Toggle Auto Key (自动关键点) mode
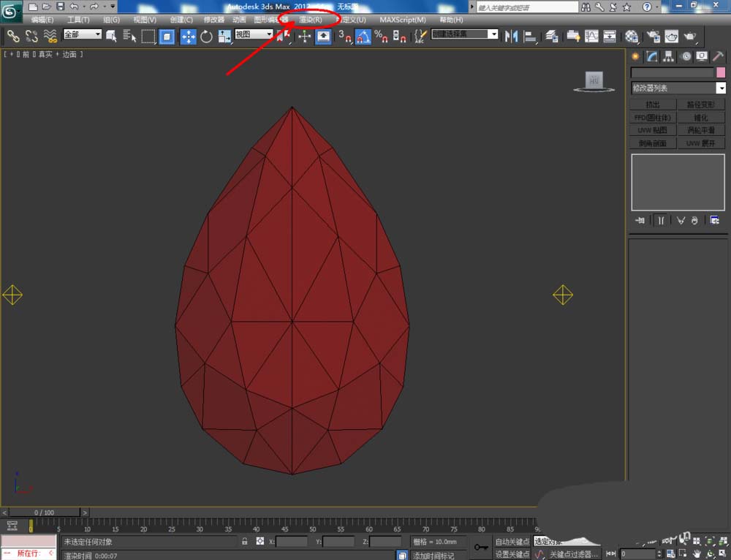The width and height of the screenshot is (731, 560). click(x=512, y=542)
